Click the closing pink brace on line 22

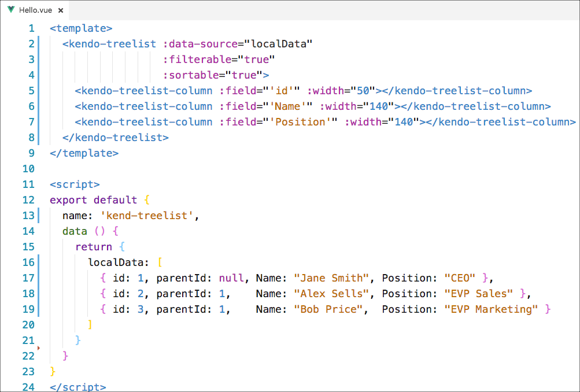(x=65, y=356)
